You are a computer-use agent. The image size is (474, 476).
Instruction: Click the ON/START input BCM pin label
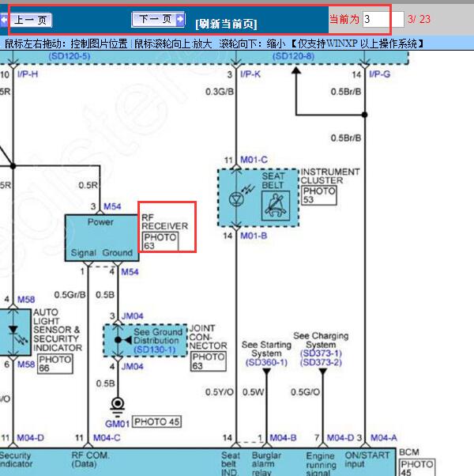(367, 459)
